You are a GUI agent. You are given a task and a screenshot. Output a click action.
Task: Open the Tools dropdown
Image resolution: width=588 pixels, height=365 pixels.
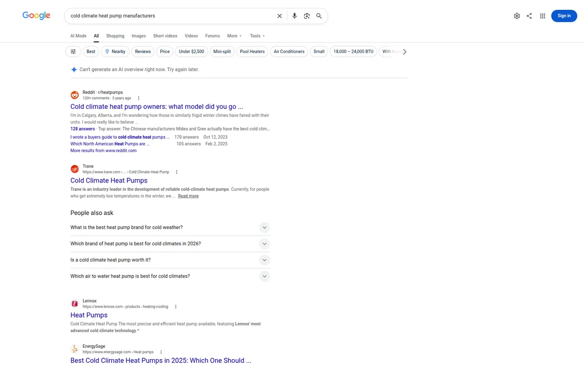257,36
